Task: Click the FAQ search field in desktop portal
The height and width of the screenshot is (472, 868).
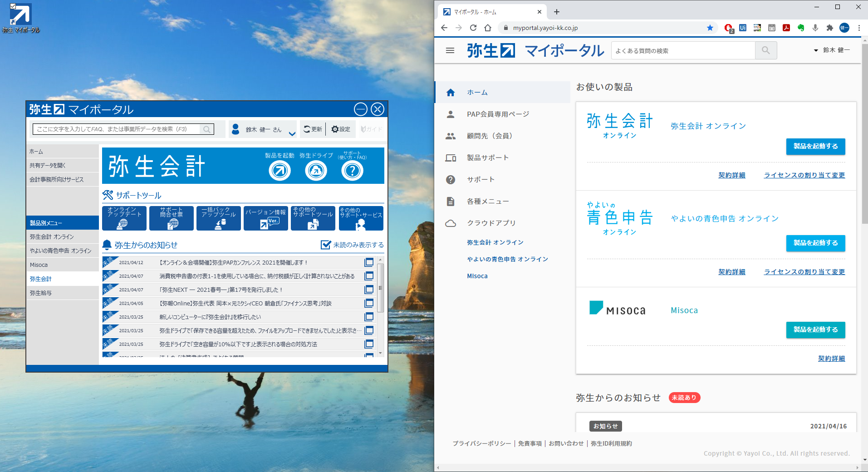Action: click(117, 129)
